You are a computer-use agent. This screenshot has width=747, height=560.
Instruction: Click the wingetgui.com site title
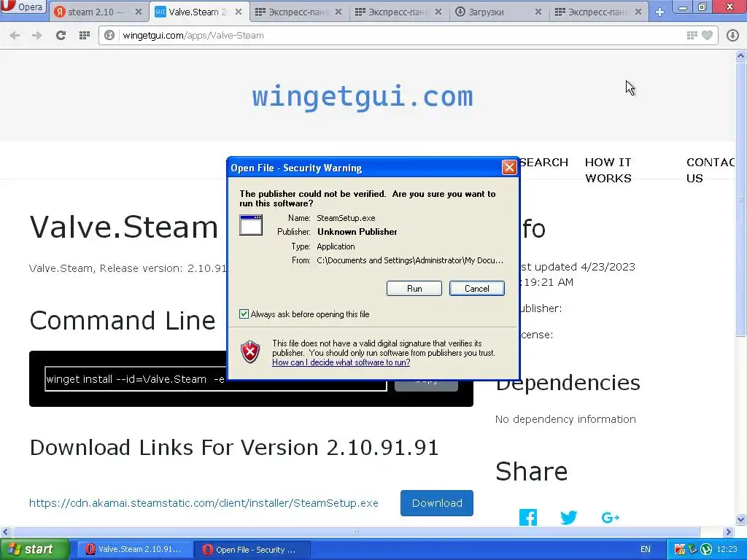(x=363, y=97)
